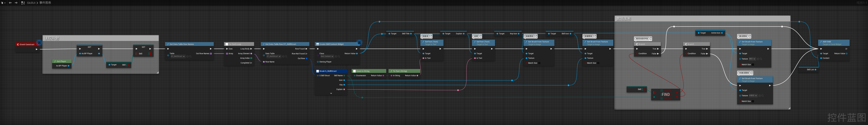Click the Explain output pin on Break S_SkillStruct
This screenshot has width=868, height=125.
tap(344, 89)
